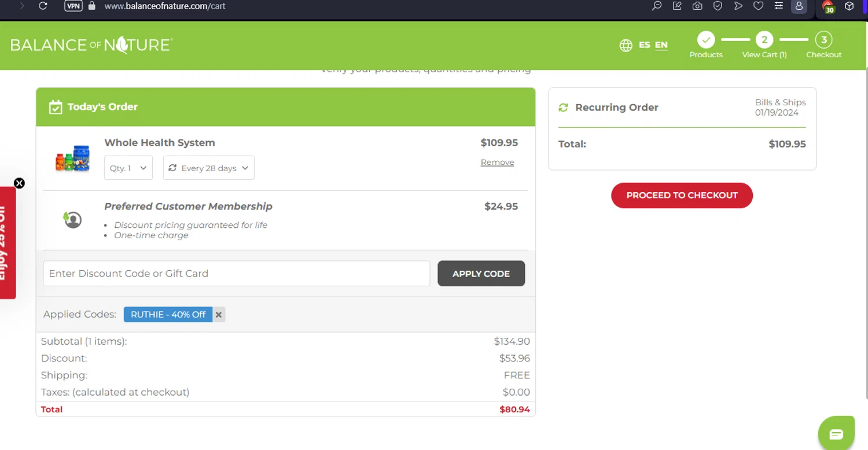Image resolution: width=868 pixels, height=450 pixels.
Task: Open the browser search magnifier icon
Action: 657,6
